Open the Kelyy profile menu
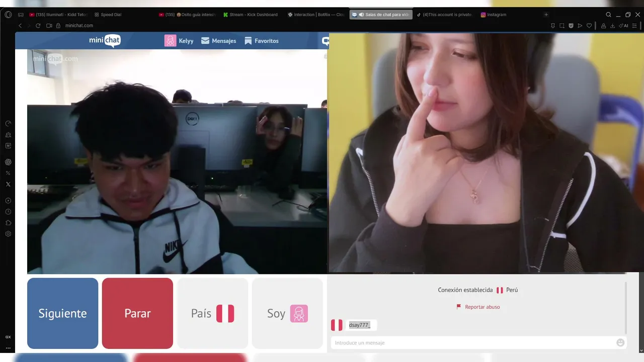Screen dimensions: 644x362 coord(179,41)
